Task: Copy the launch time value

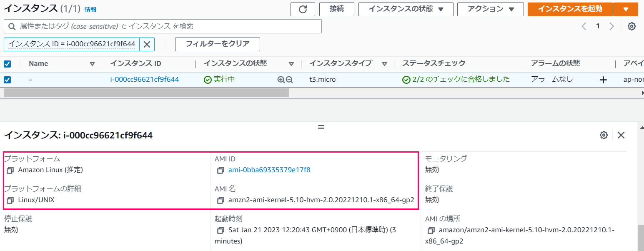Action: [220, 230]
